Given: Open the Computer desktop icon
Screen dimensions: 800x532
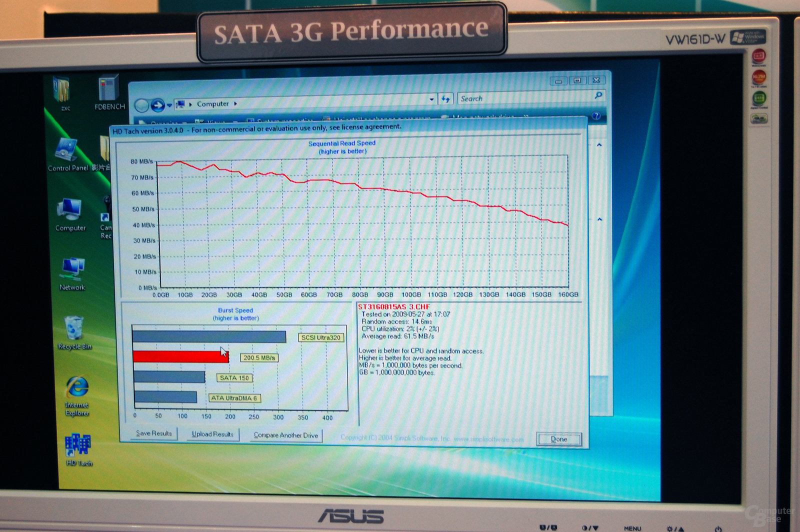Looking at the screenshot, I should (70, 215).
